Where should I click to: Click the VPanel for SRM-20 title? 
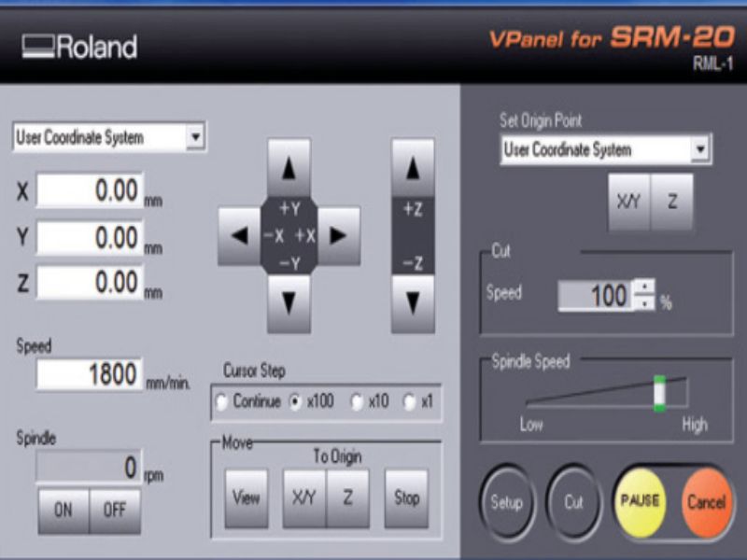612,38
